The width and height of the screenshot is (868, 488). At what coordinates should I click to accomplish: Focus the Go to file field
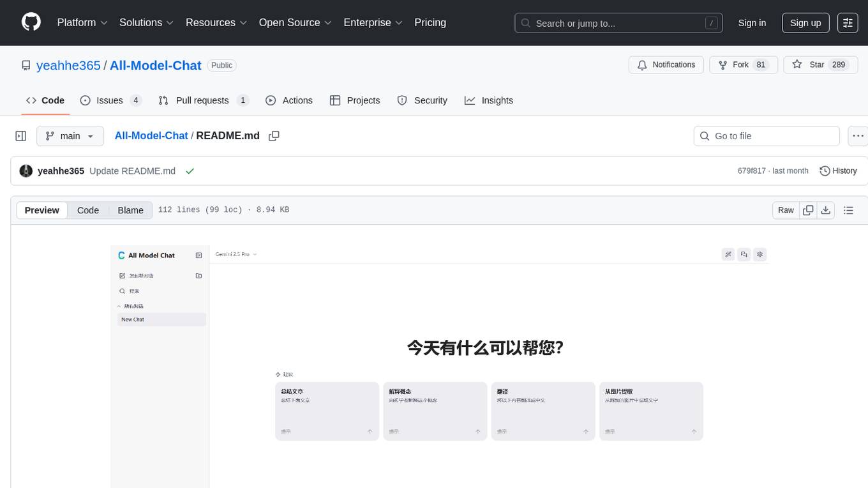pos(767,136)
